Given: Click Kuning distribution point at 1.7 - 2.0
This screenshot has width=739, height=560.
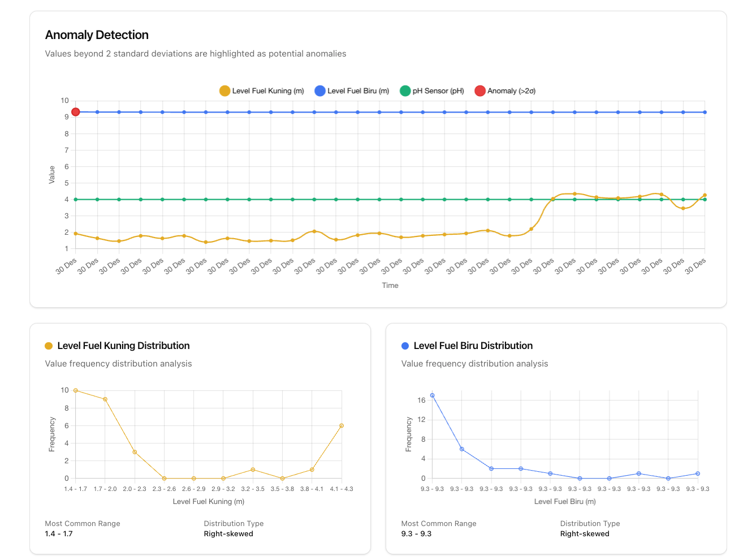Looking at the screenshot, I should point(105,399).
